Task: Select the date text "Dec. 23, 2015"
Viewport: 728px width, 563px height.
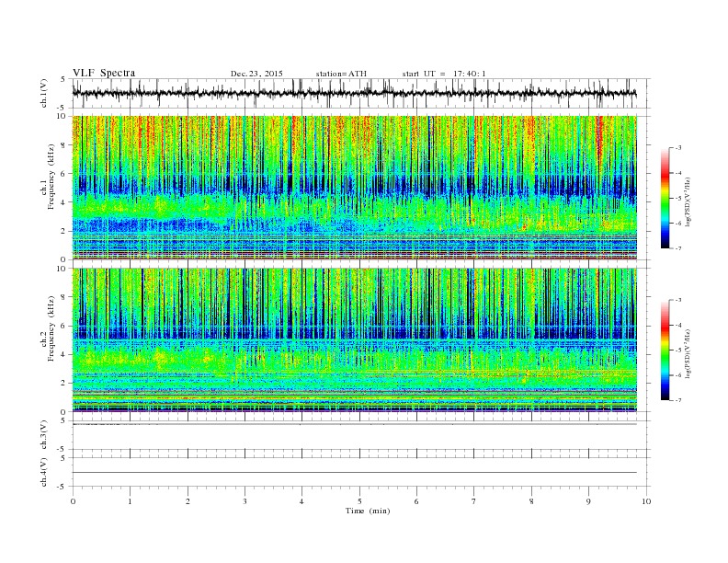Action: [x=256, y=74]
